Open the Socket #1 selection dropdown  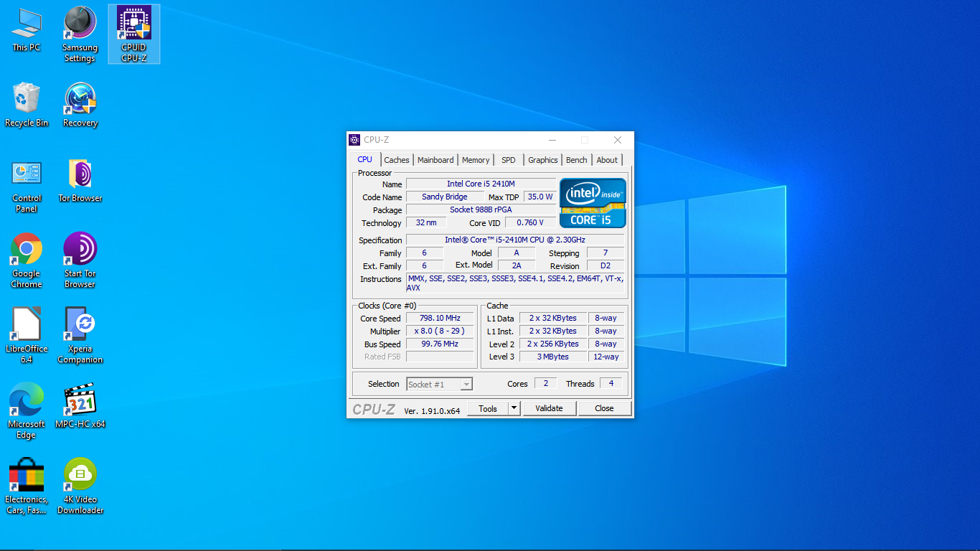tap(440, 385)
